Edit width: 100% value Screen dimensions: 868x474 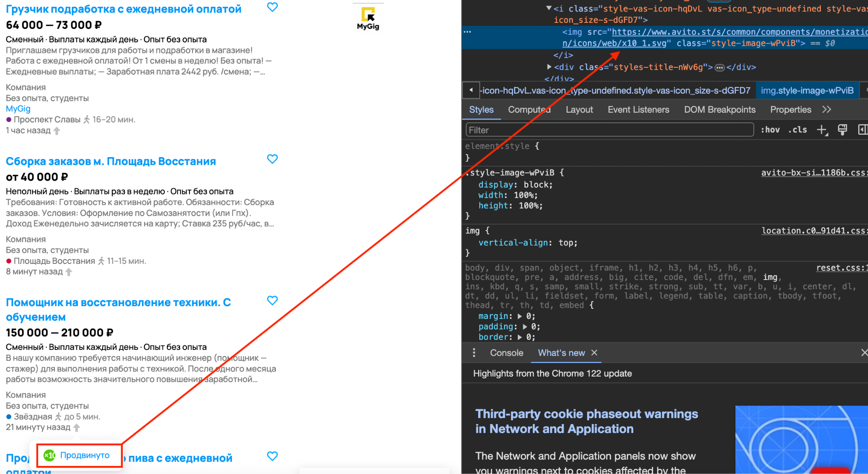(523, 195)
